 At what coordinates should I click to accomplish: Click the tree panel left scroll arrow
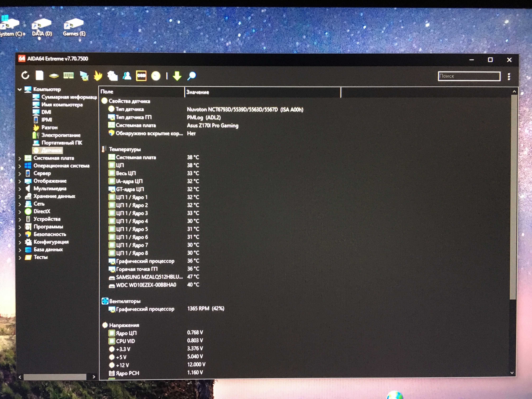[x=20, y=377]
